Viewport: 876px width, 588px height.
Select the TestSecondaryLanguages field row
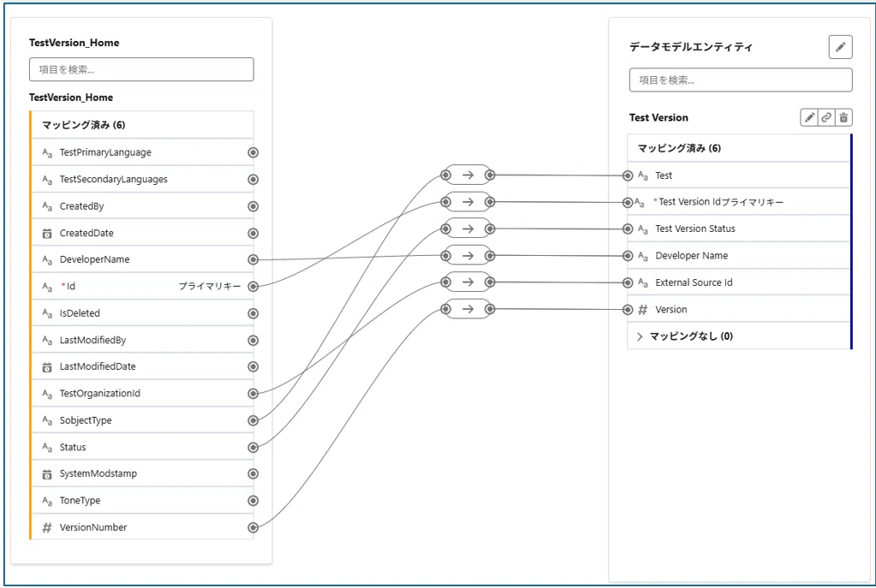pyautogui.click(x=142, y=179)
